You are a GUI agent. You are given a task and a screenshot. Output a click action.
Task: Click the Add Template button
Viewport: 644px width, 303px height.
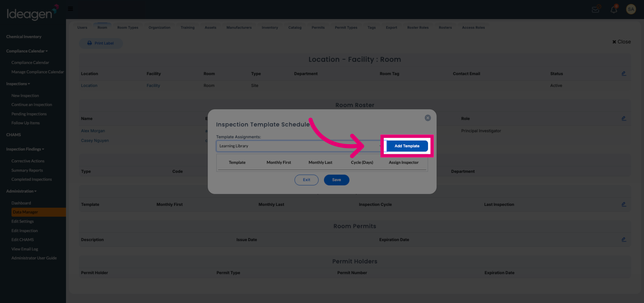[407, 146]
